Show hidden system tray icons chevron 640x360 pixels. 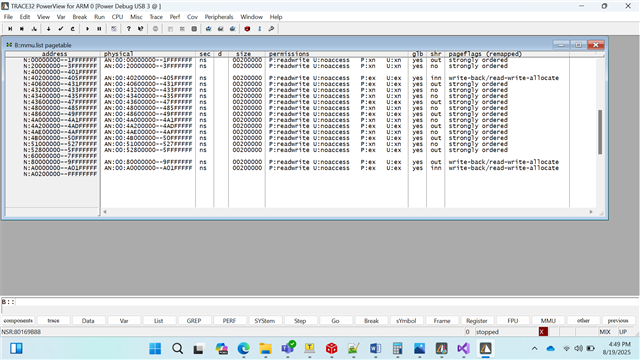pyautogui.click(x=534, y=349)
